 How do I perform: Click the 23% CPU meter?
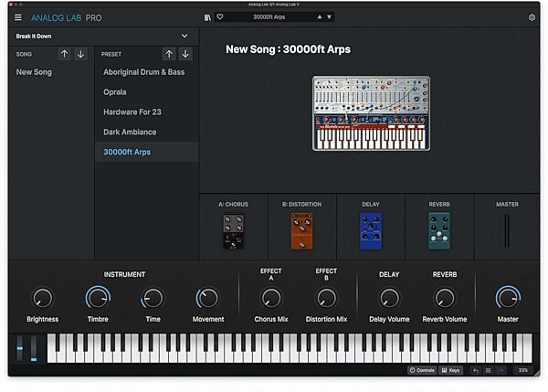click(x=522, y=370)
